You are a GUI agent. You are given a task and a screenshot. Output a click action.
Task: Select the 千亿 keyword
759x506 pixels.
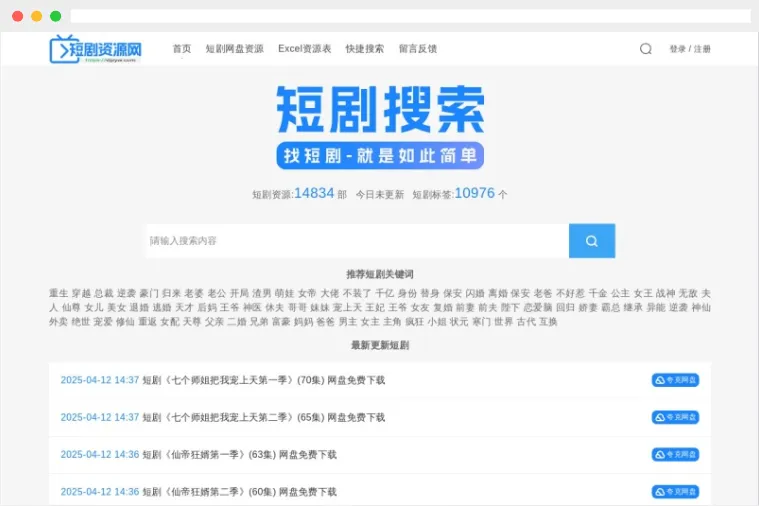385,293
